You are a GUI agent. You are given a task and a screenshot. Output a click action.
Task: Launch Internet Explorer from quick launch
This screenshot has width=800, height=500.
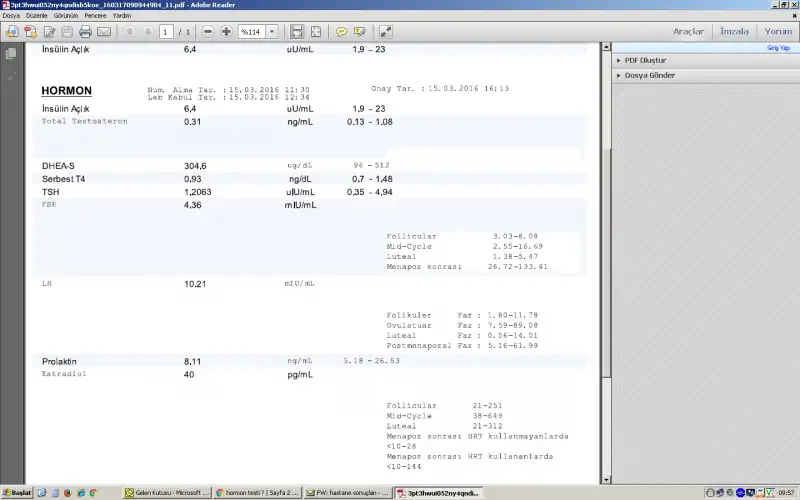tap(81, 493)
